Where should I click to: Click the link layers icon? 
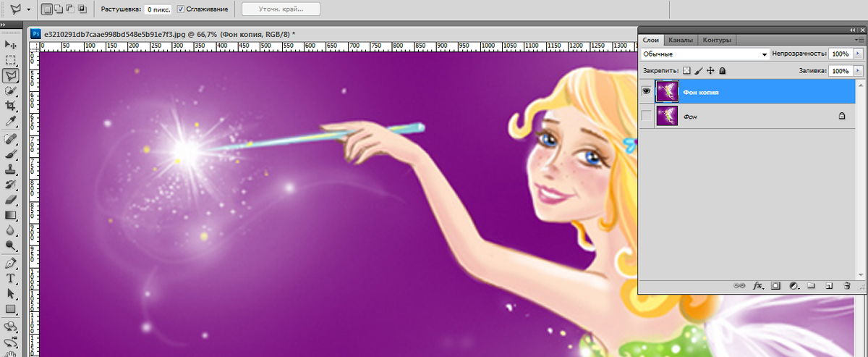tap(740, 286)
